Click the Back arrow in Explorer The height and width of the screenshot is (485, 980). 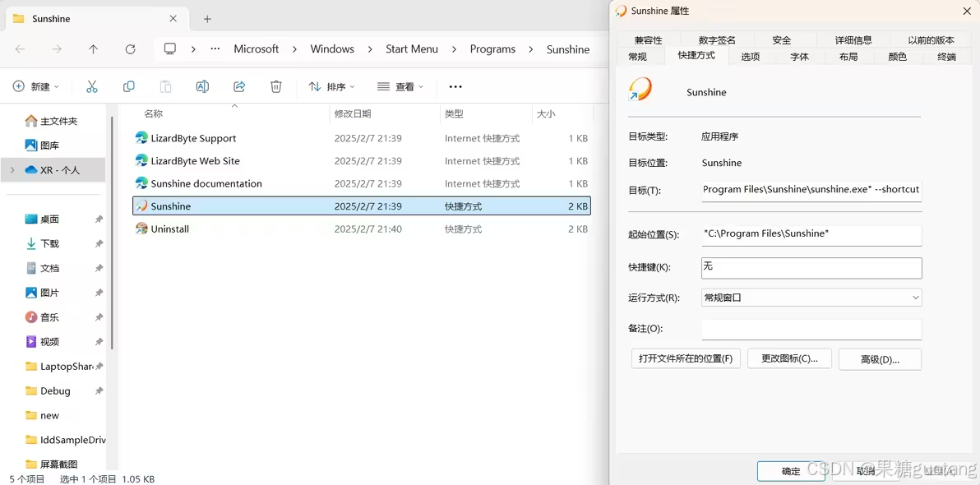(20, 48)
